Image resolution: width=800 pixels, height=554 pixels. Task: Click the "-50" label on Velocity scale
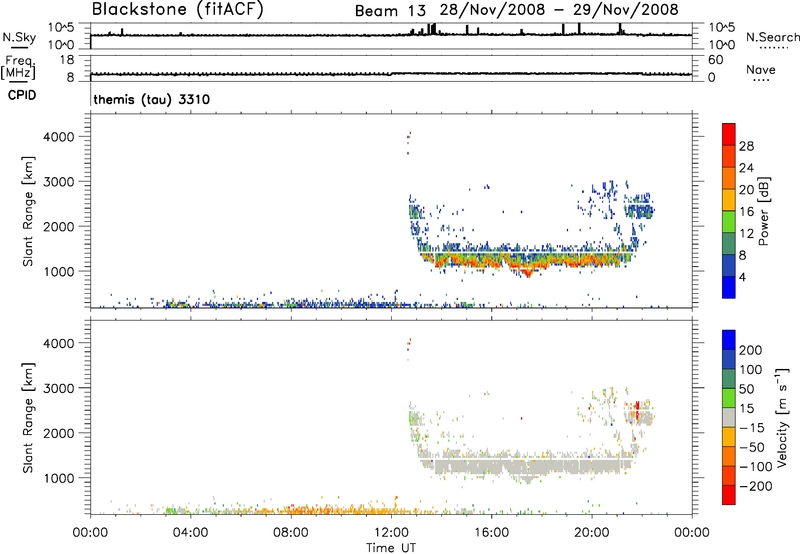[752, 447]
